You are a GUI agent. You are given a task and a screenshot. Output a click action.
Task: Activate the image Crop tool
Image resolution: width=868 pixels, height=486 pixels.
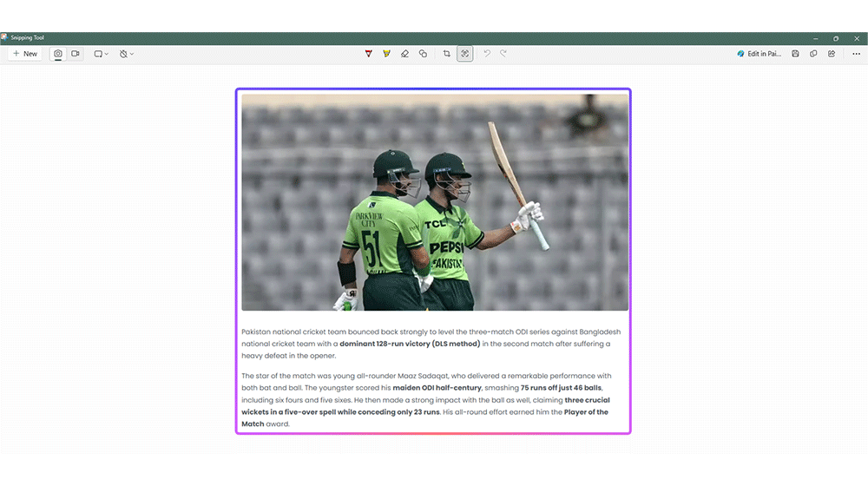pos(447,54)
